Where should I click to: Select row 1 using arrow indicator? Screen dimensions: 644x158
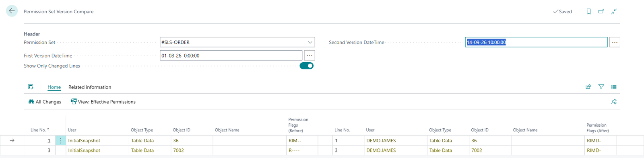12,141
